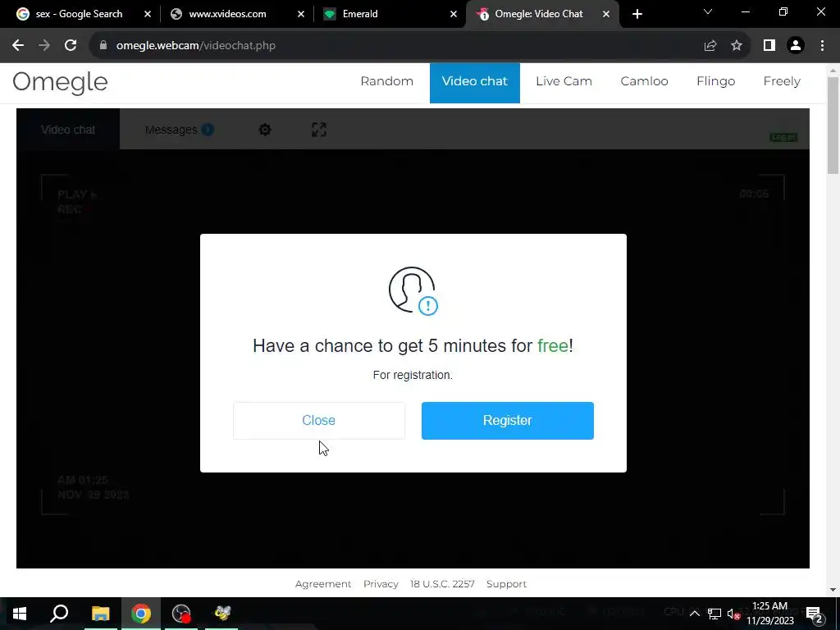
Task: Open Windows taskbar search icon
Action: click(x=59, y=614)
